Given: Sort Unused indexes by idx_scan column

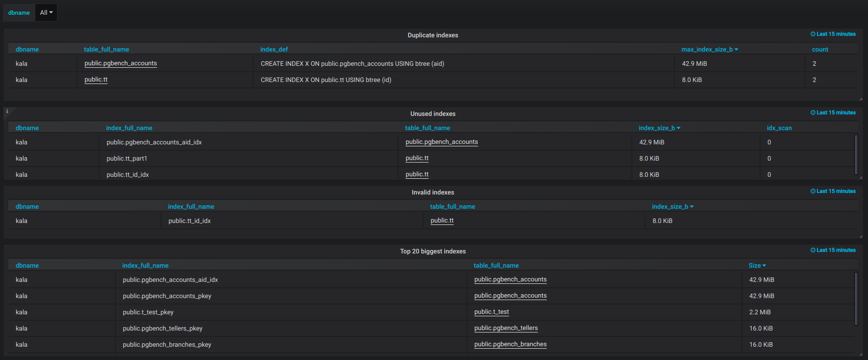Looking at the screenshot, I should [779, 128].
